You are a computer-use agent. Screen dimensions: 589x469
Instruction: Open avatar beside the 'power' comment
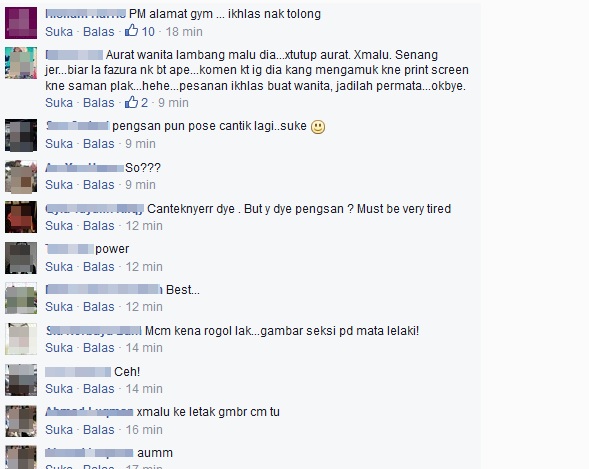[21, 258]
